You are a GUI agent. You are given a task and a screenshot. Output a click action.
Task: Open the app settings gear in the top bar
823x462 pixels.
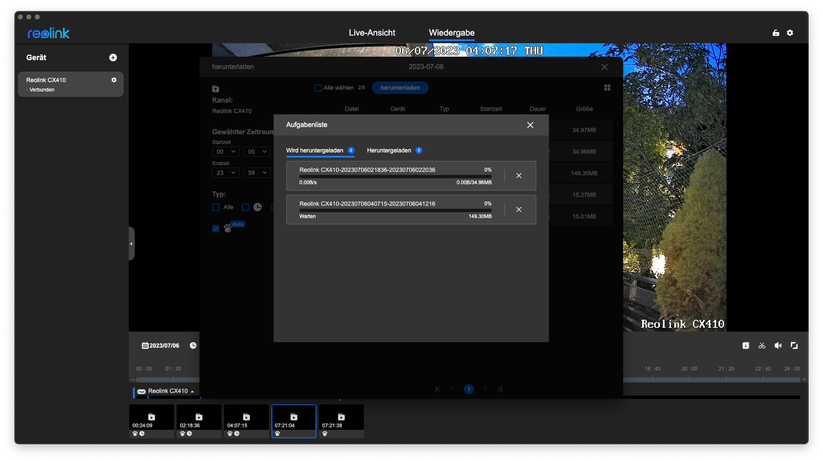tap(790, 33)
